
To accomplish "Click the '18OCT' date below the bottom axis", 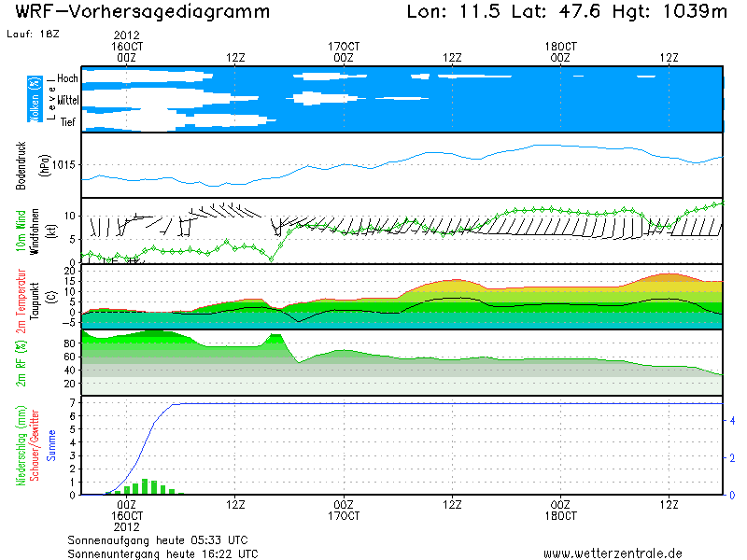I will [561, 516].
